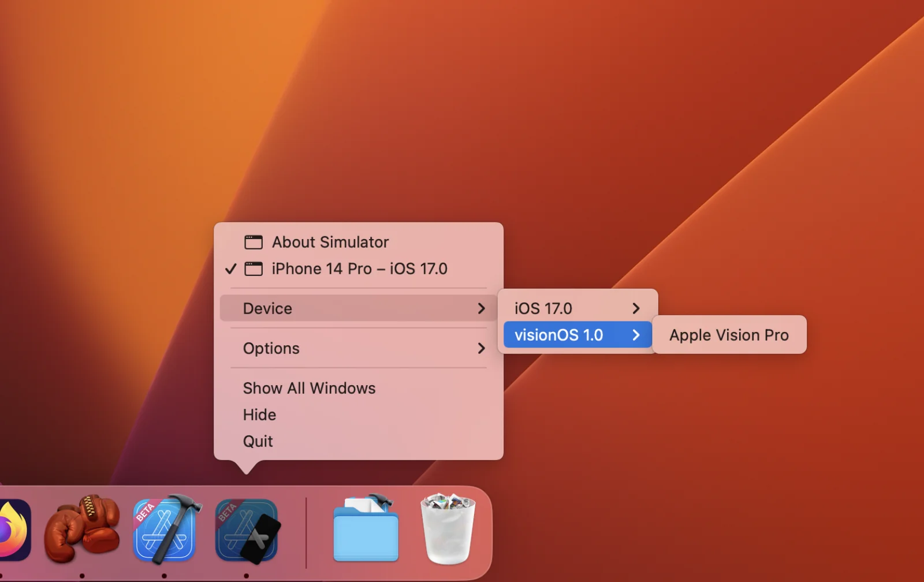Viewport: 924px width, 582px height.
Task: Select the visionOS 1.0 runtime
Action: click(577, 335)
